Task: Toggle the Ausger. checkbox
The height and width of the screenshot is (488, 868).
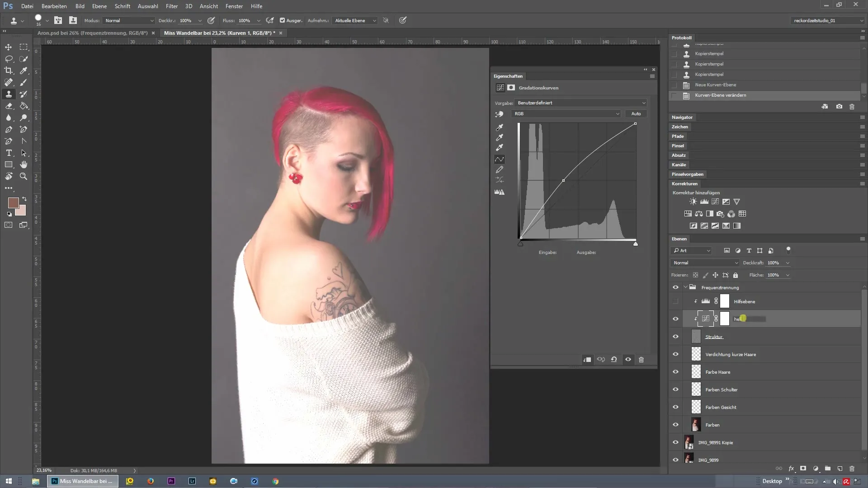Action: coord(282,20)
